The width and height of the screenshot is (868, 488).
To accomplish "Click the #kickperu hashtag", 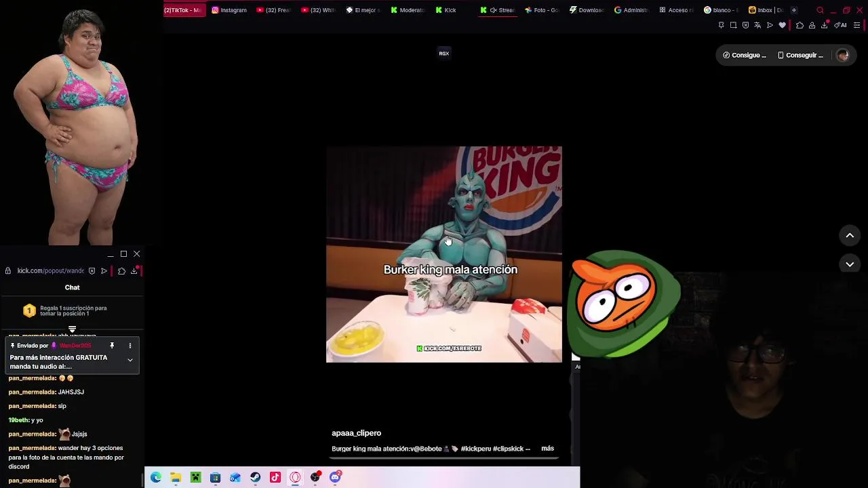I will (x=476, y=449).
